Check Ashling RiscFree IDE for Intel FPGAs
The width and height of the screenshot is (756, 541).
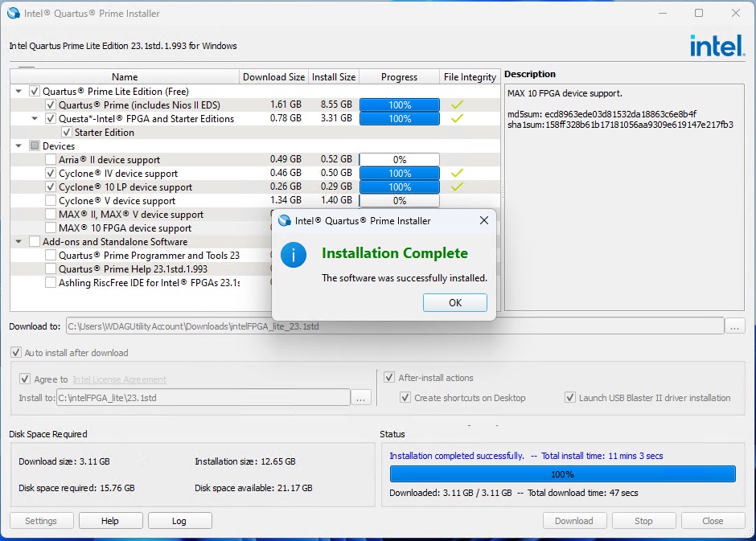[x=50, y=282]
